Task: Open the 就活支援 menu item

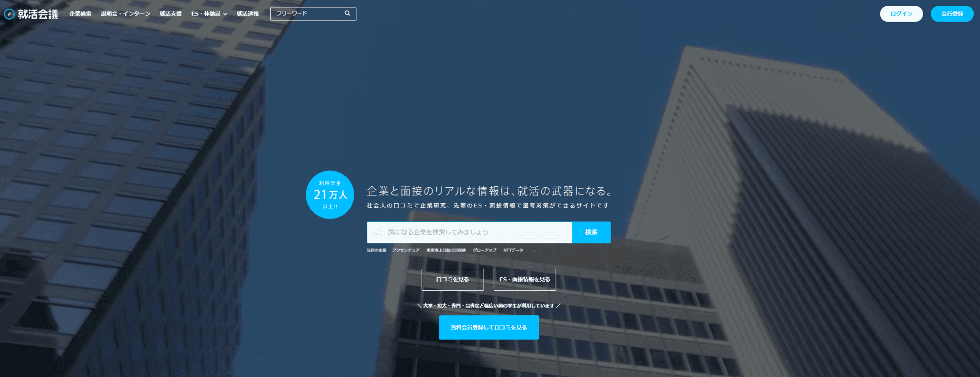Action: coord(171,14)
